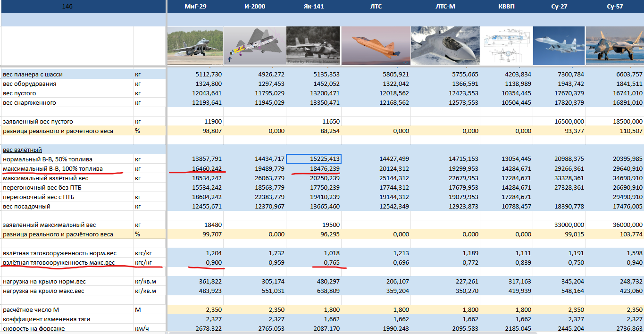The image size is (644, 334).
Task: Click the КВВП blueprint drawing image
Action: (x=507, y=46)
